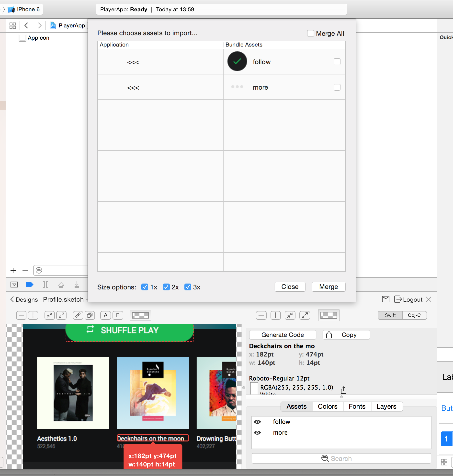Uncheck the 2x size option
Viewport: 453px width, 476px height.
coord(166,287)
